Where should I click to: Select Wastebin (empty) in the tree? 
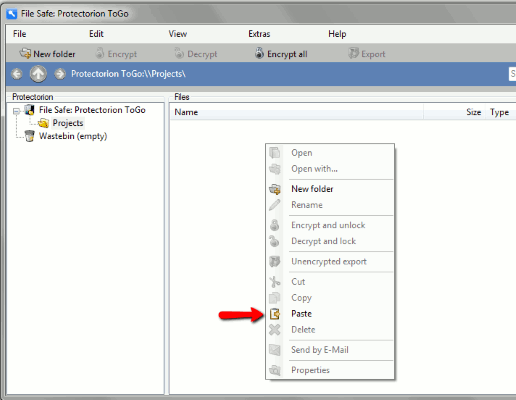[x=73, y=136]
